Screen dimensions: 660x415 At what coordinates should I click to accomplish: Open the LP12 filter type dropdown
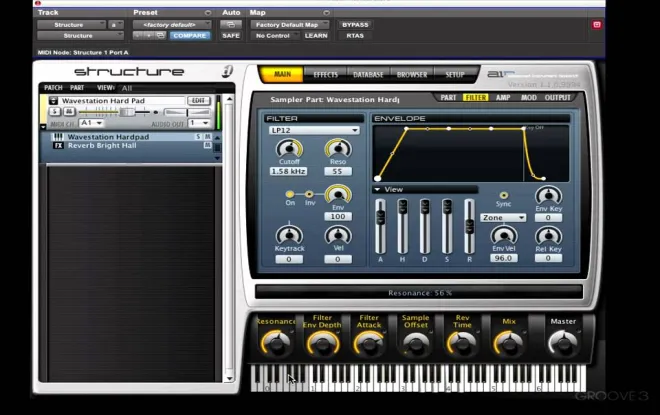pyautogui.click(x=314, y=130)
